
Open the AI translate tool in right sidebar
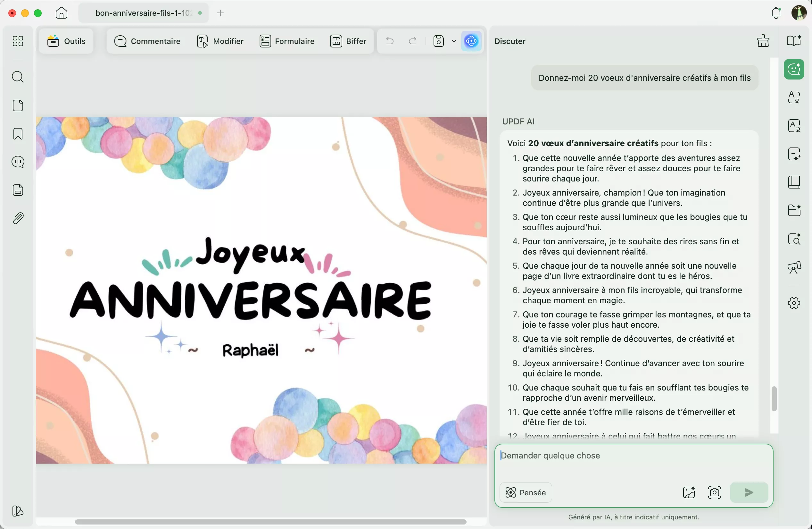(794, 97)
